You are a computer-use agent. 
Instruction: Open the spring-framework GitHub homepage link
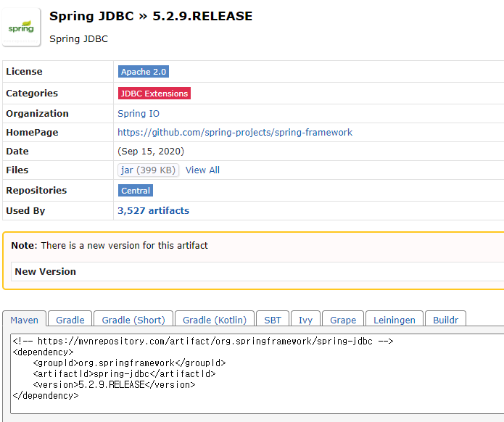tap(235, 133)
